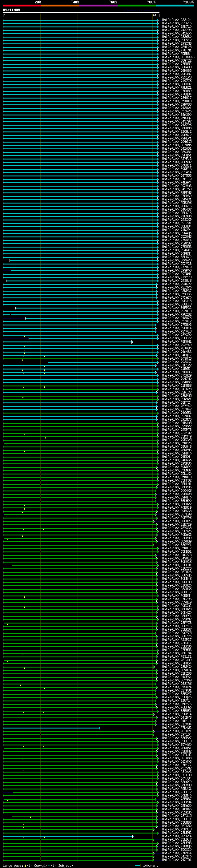Open hit UniRef100_Q42650
Image resolution: width=197 pixels, height=868 pixels.
(177, 33)
